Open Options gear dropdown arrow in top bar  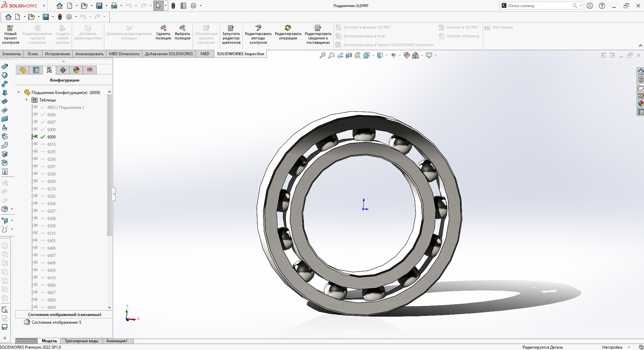201,6
